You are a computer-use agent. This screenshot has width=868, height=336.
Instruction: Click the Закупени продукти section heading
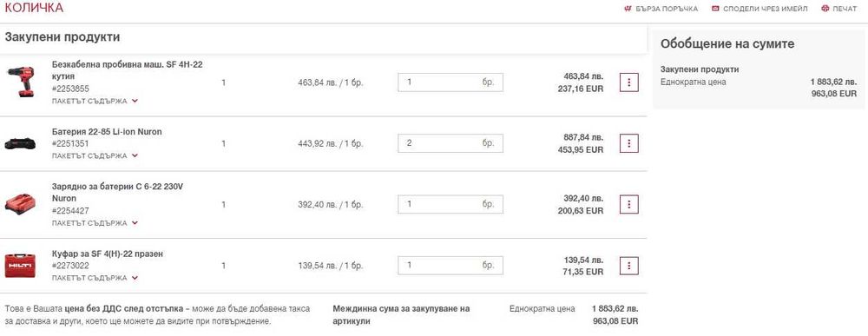(x=62, y=37)
